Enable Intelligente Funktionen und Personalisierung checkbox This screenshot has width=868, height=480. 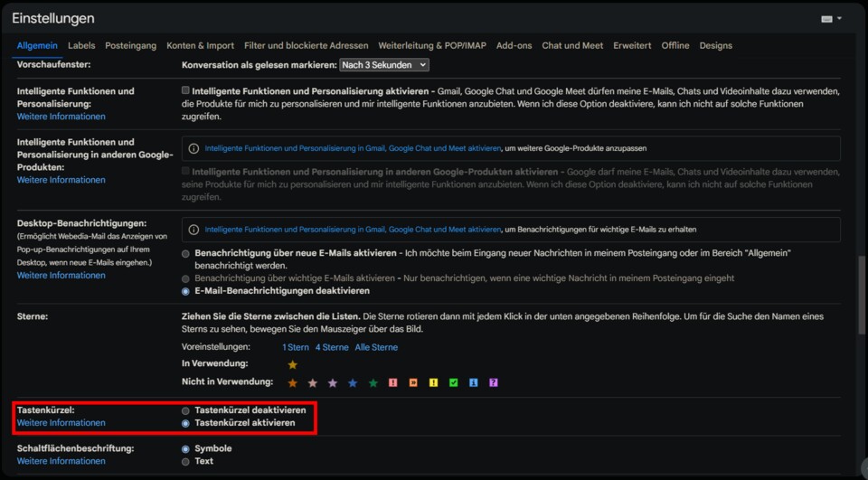pyautogui.click(x=185, y=90)
